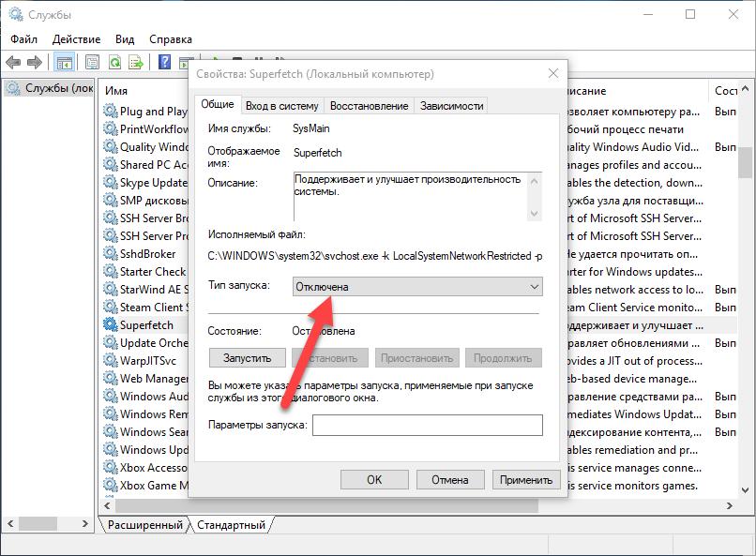This screenshot has height=556, width=756.
Task: Click the description box scroll up arrow
Action: (x=535, y=181)
